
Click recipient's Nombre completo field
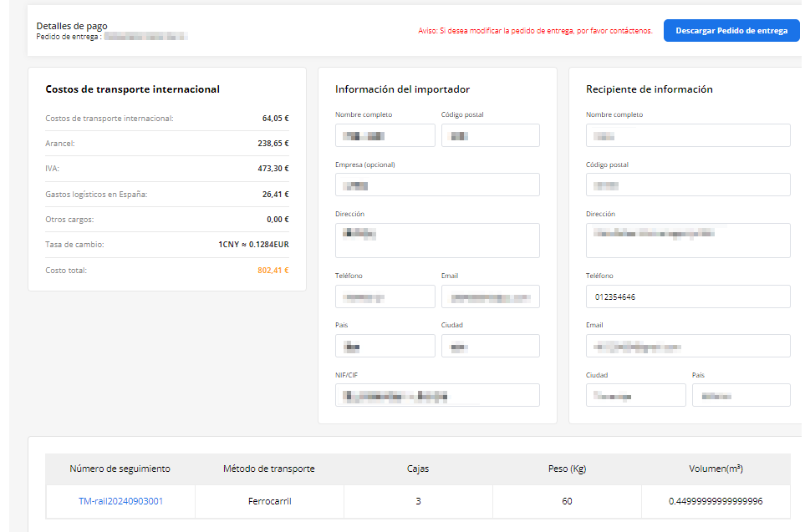pyautogui.click(x=688, y=135)
